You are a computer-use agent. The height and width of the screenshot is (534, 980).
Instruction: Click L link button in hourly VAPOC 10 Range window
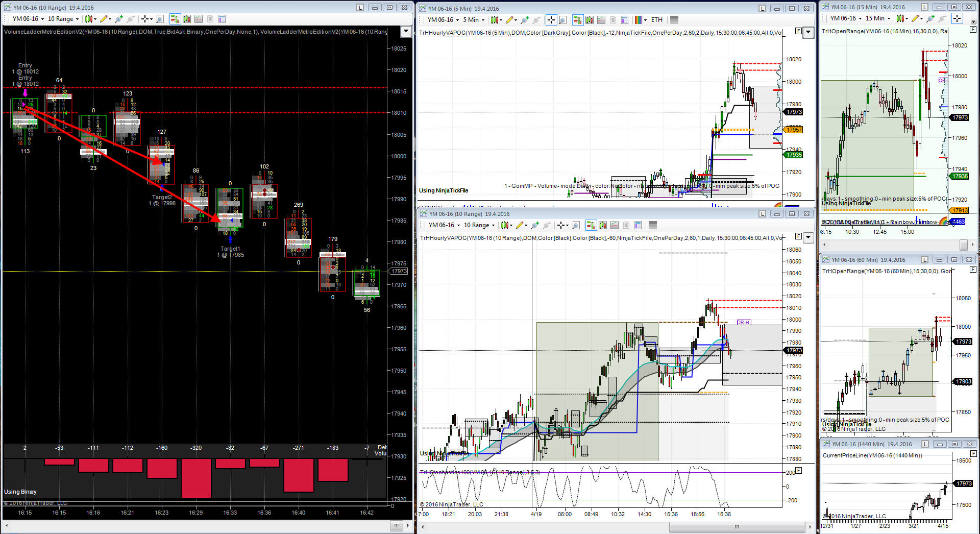[763, 213]
